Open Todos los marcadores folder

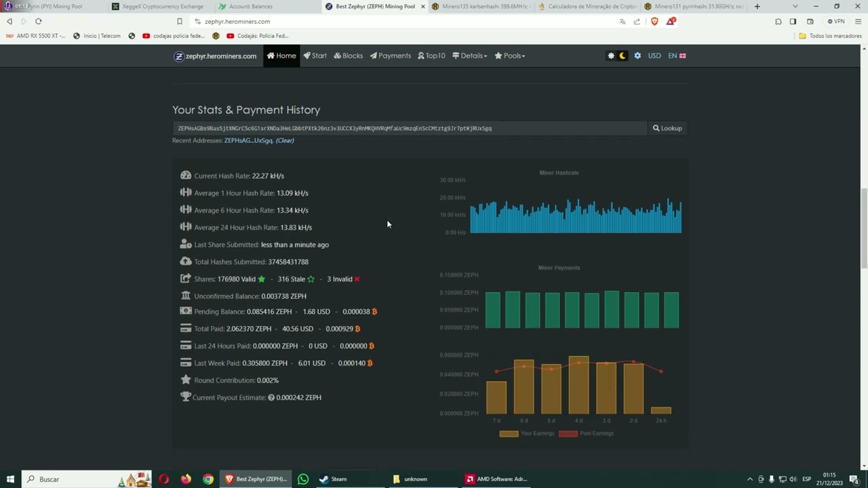tap(830, 36)
